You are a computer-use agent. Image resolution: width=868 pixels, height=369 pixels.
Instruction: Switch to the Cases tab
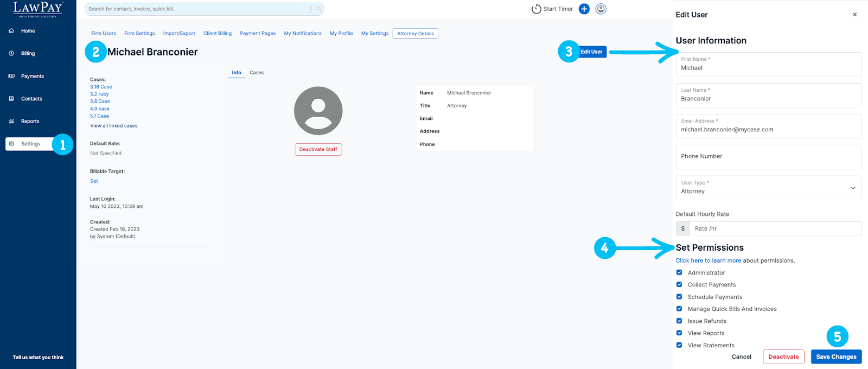pyautogui.click(x=257, y=73)
